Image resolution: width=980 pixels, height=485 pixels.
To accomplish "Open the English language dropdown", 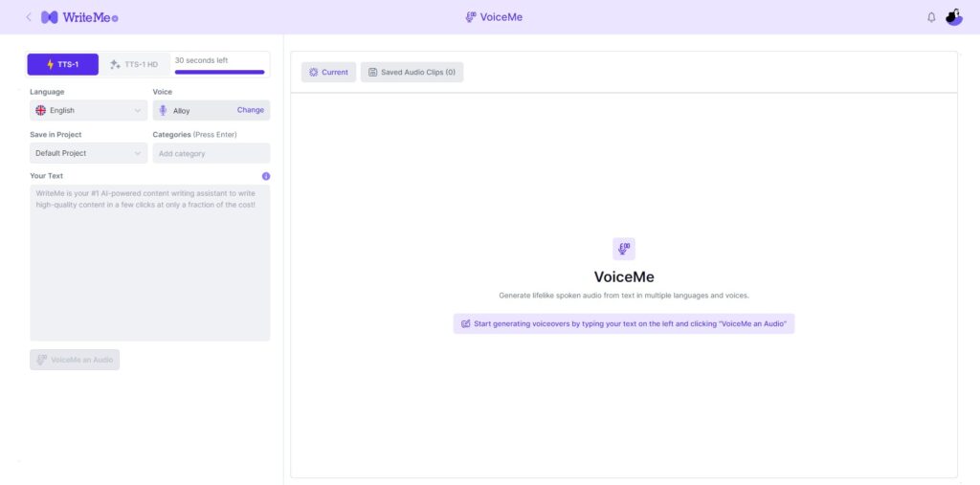I will click(88, 111).
